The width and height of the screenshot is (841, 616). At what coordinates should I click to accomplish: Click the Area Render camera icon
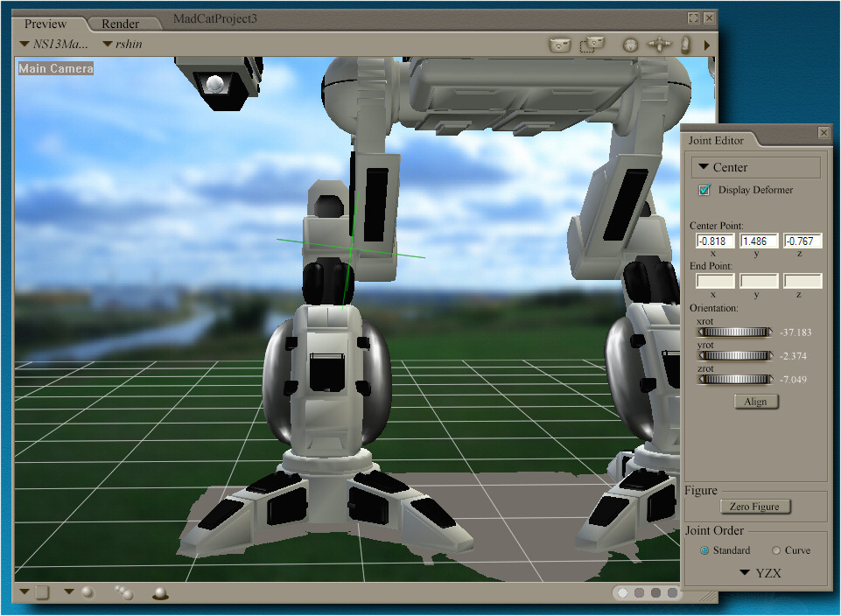[594, 44]
